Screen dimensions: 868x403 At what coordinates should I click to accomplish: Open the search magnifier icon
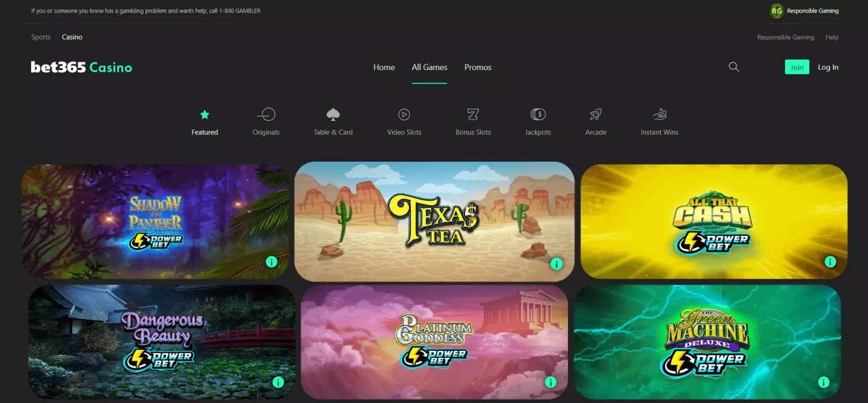point(734,67)
